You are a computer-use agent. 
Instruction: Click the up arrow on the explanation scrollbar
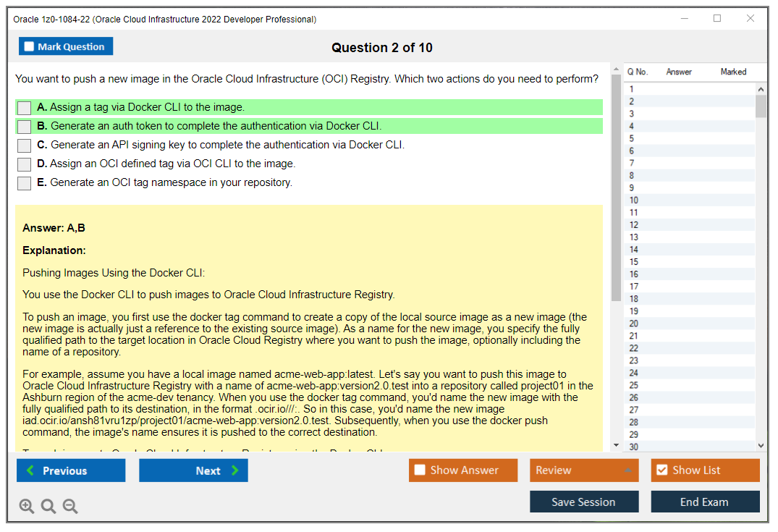click(614, 69)
